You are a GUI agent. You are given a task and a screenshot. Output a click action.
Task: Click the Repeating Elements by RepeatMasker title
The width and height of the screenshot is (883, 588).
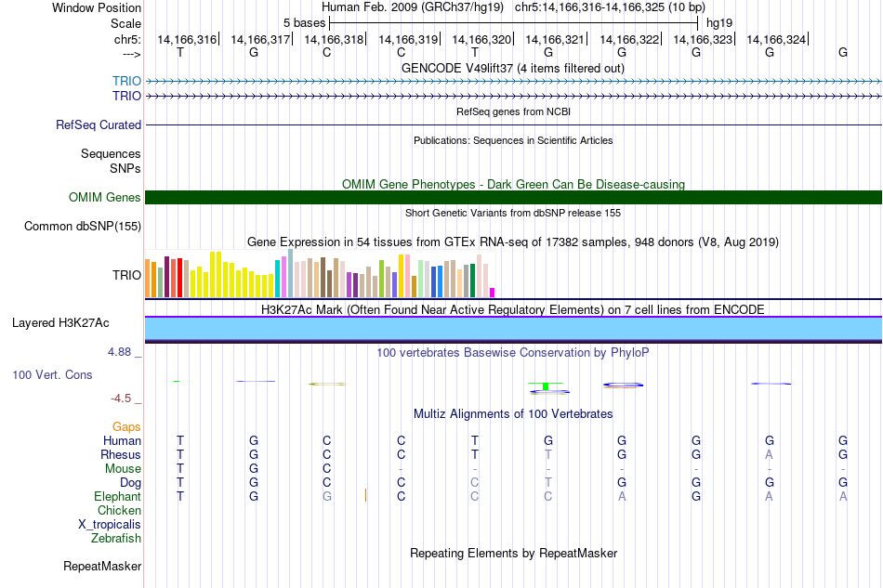513,553
